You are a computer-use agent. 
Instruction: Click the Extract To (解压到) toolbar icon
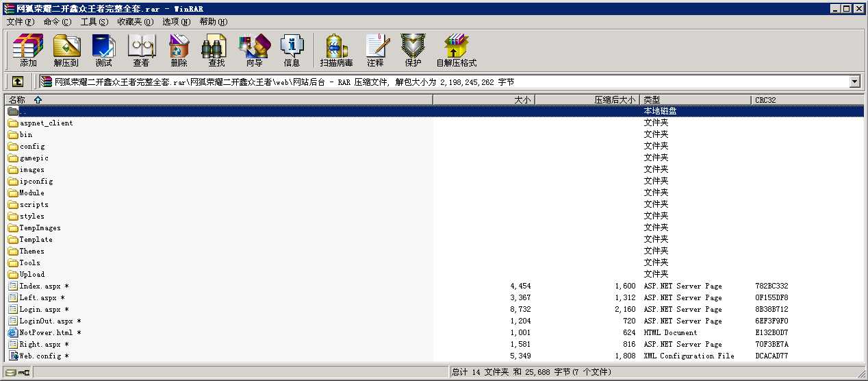66,50
